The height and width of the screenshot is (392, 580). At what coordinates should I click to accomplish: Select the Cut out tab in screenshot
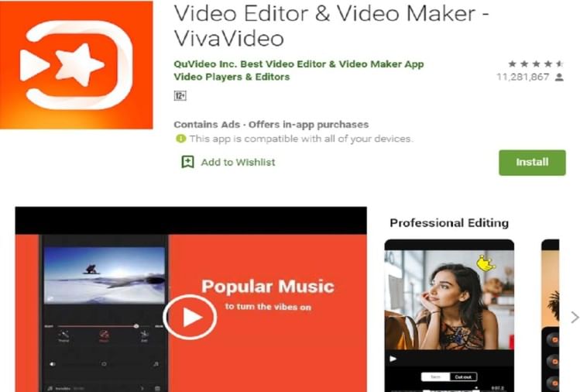pos(464,377)
